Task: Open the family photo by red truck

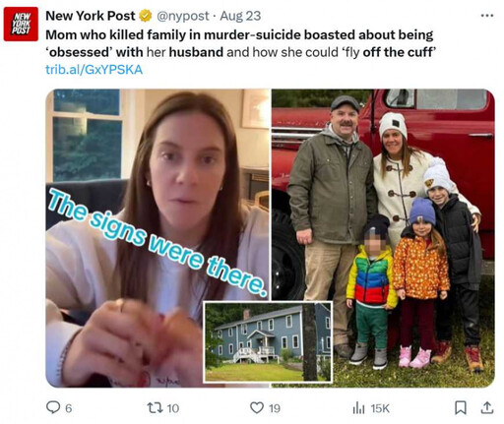Action: [383, 238]
